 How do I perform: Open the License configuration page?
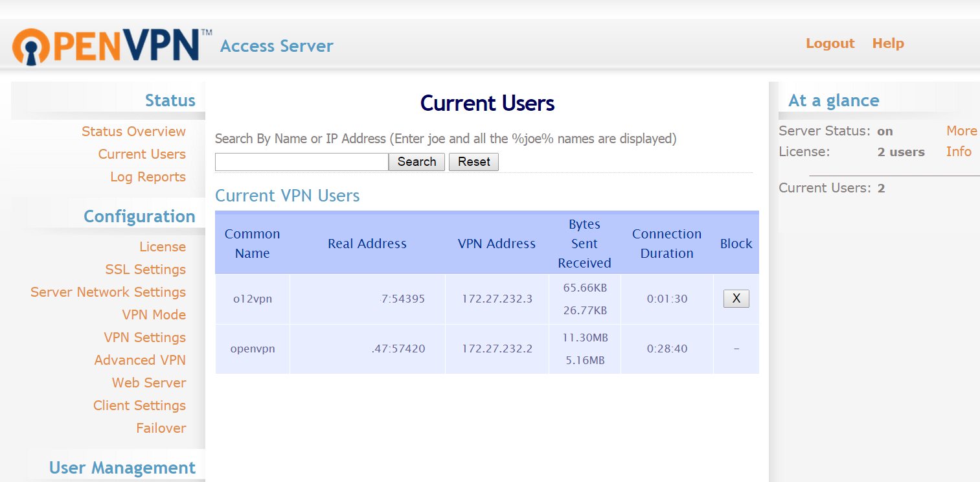pyautogui.click(x=163, y=247)
